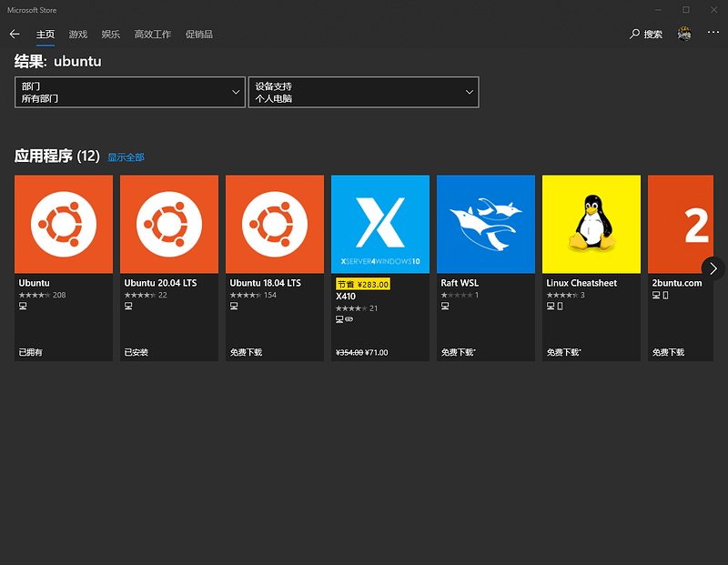Click the Ubuntu 20.04 LTS title text
Viewport: 728px width, 565px height.
161,283
